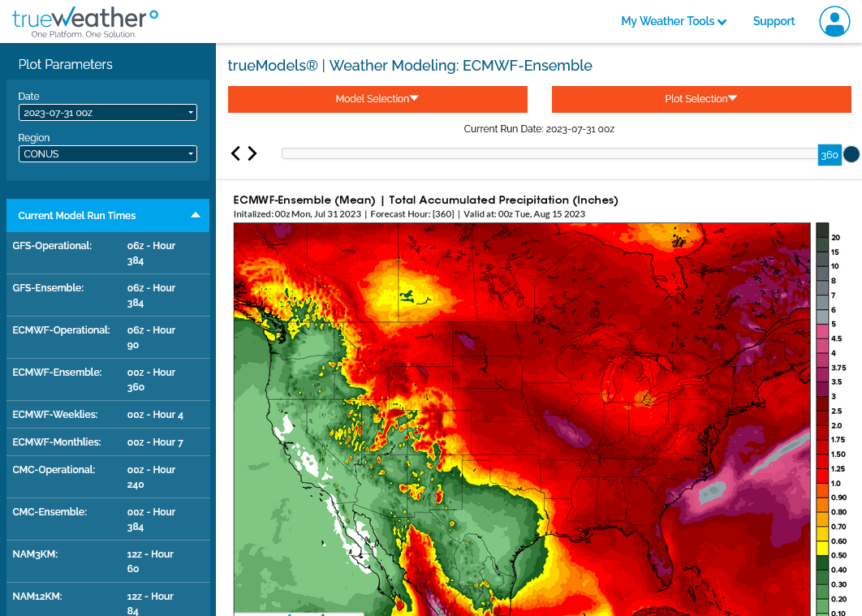Click the Current Run Date text
This screenshot has width=862, height=616.
[539, 129]
